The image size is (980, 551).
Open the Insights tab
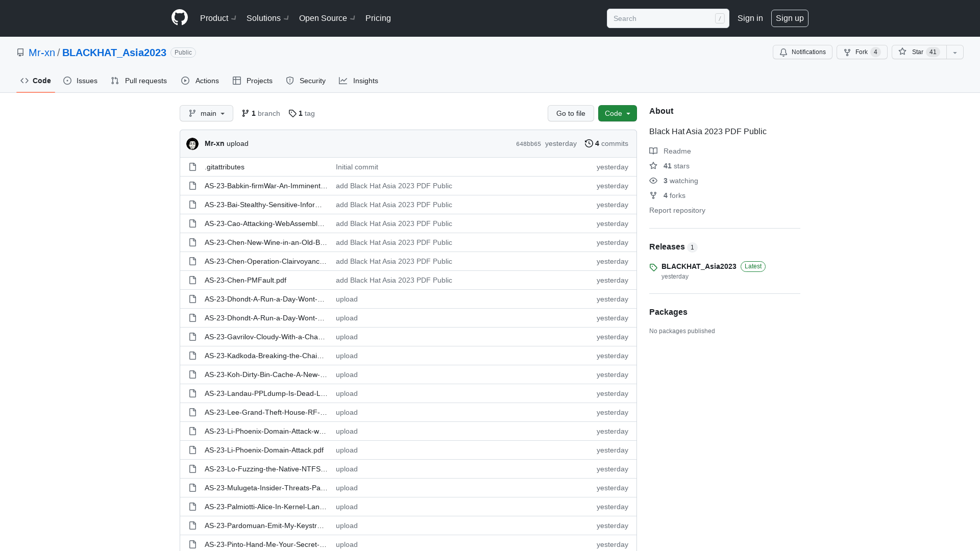358,81
